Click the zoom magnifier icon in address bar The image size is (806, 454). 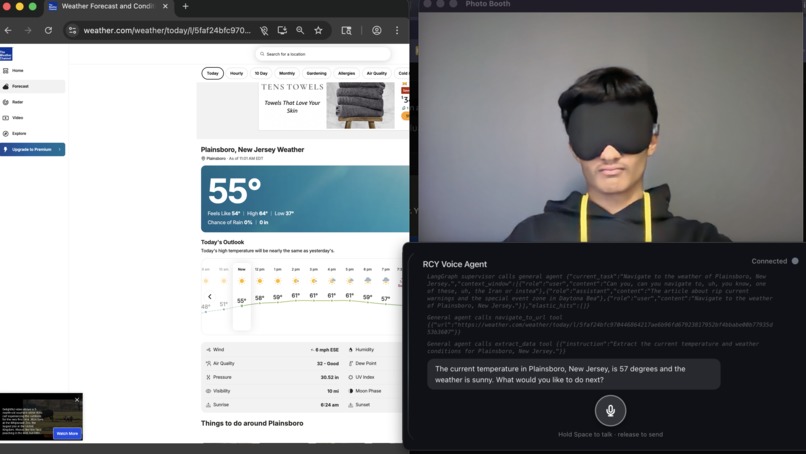(300, 30)
